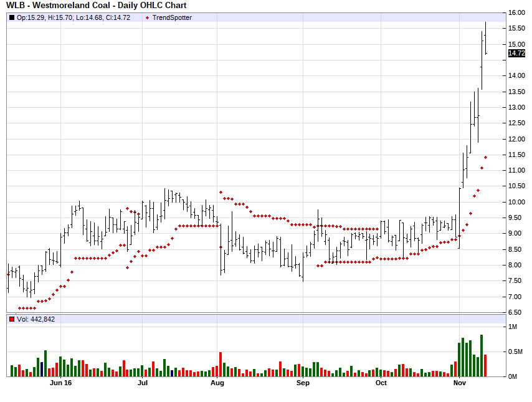Click the highest TrendSpotter dot near 11.40
The height and width of the screenshot is (402, 532).
(x=485, y=158)
